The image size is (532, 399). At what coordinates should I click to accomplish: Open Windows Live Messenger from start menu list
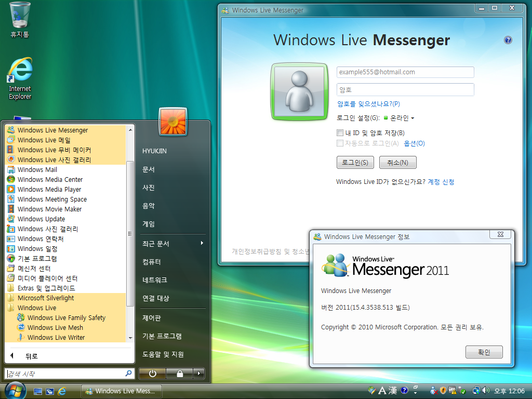pyautogui.click(x=65, y=130)
